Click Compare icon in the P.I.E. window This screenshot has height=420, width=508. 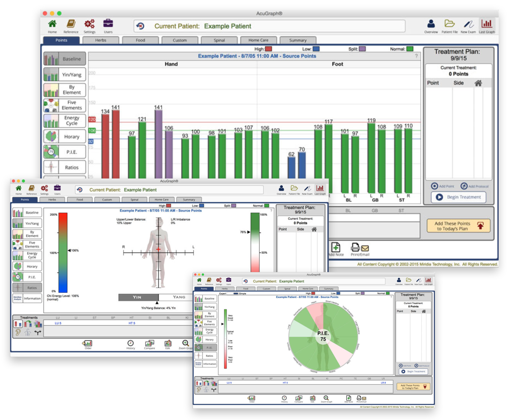pos(299,398)
